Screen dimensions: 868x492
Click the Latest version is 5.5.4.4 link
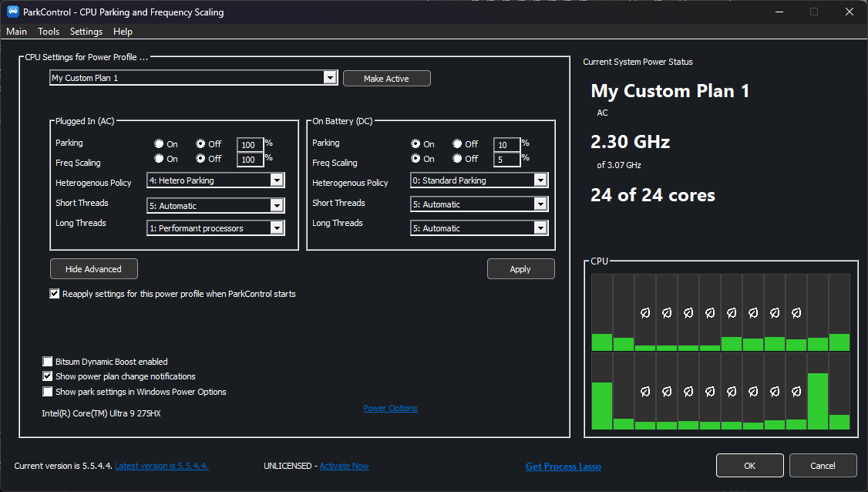pos(162,466)
